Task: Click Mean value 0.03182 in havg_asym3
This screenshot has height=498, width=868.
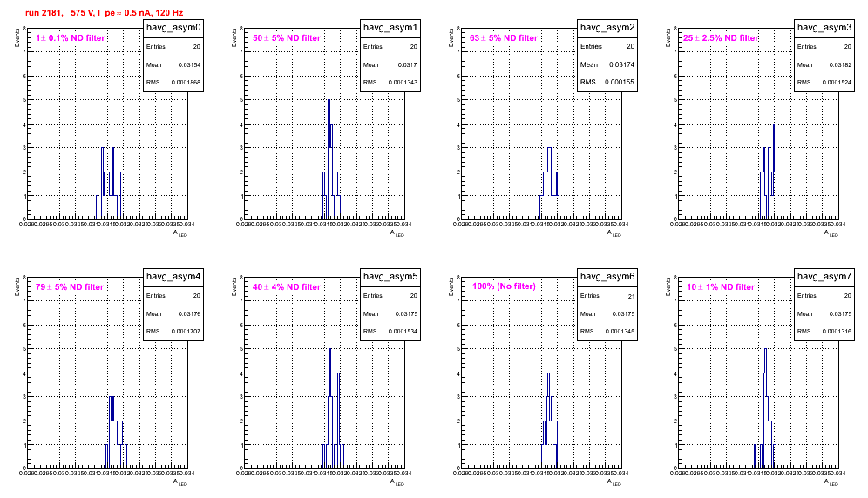Action: tap(840, 64)
